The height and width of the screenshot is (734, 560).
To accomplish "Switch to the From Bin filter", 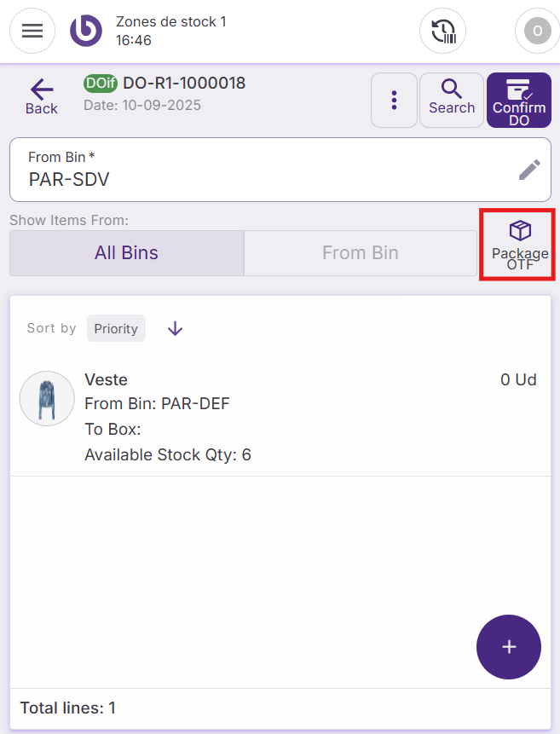I will coord(360,253).
